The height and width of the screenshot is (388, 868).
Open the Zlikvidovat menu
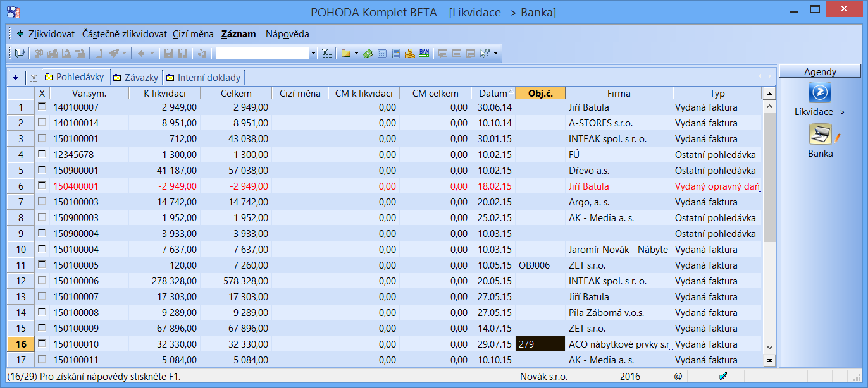click(51, 34)
